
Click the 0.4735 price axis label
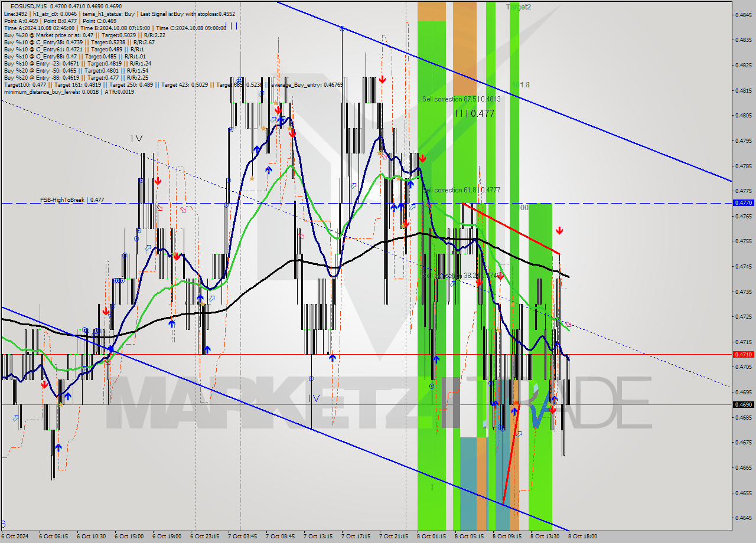click(743, 291)
